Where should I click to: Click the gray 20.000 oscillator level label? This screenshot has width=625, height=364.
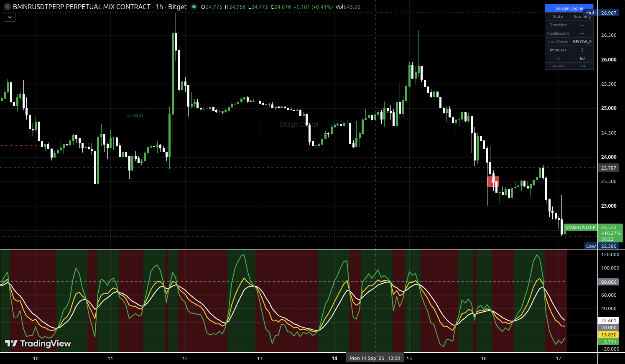pos(608,328)
